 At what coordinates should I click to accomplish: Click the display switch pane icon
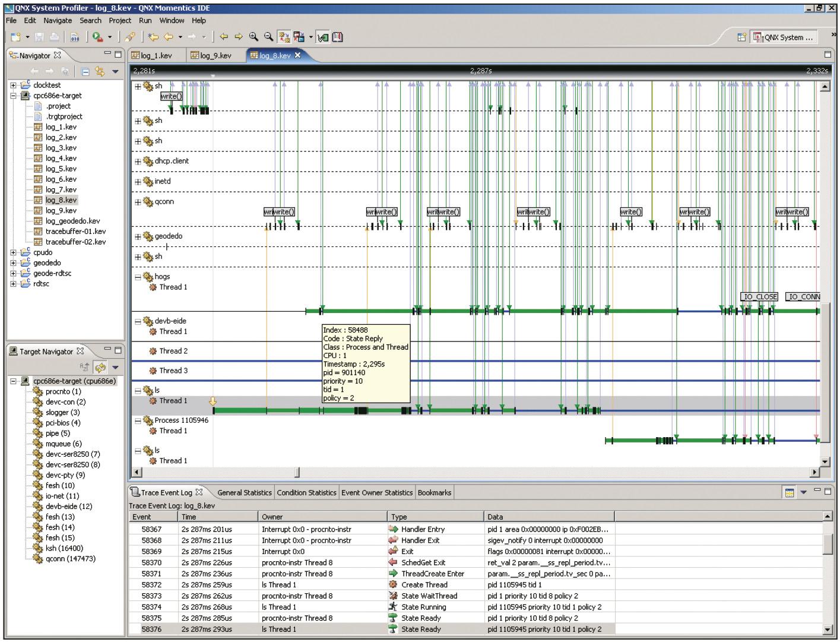[299, 37]
